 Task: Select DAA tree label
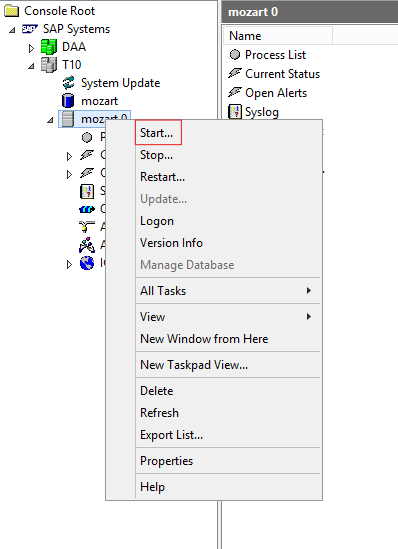74,47
